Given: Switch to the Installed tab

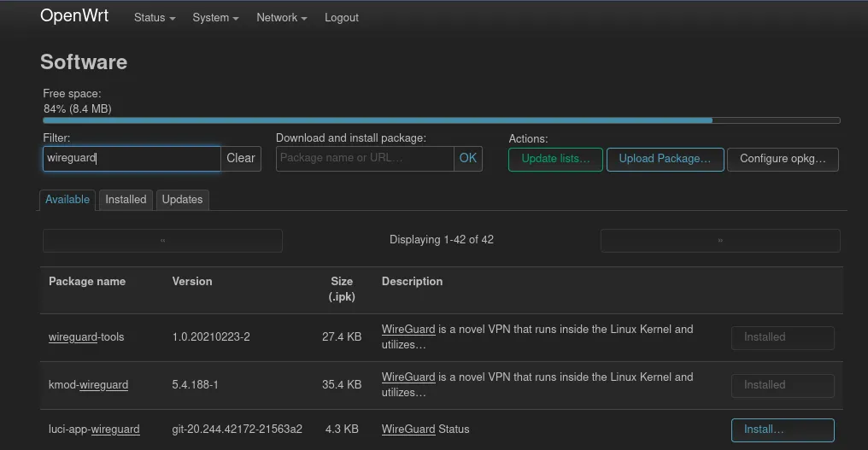Looking at the screenshot, I should click(126, 200).
